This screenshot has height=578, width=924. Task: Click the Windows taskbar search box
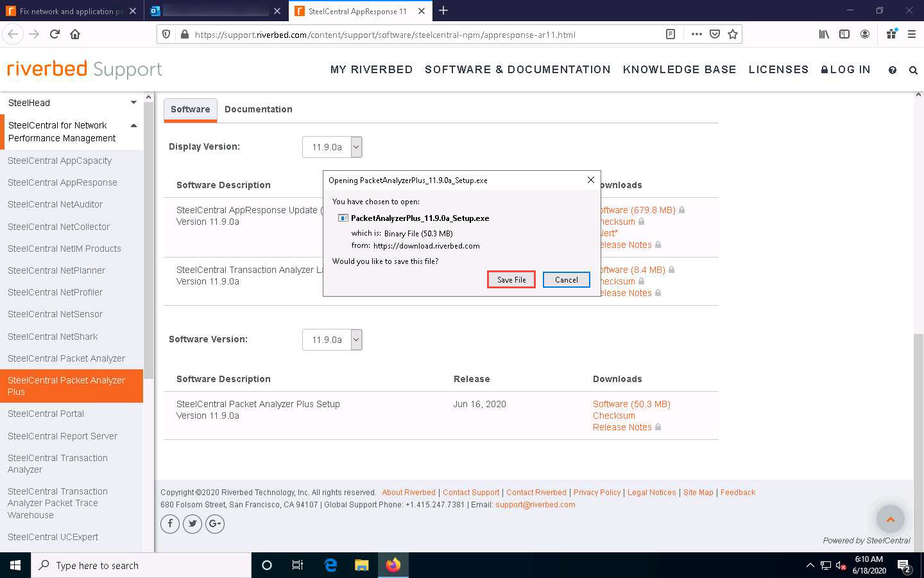point(141,565)
